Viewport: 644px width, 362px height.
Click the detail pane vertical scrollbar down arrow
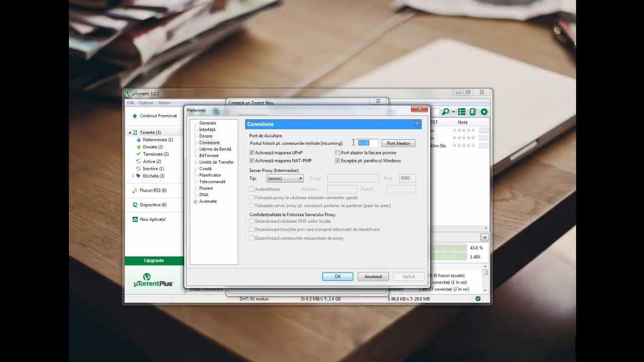point(486,290)
